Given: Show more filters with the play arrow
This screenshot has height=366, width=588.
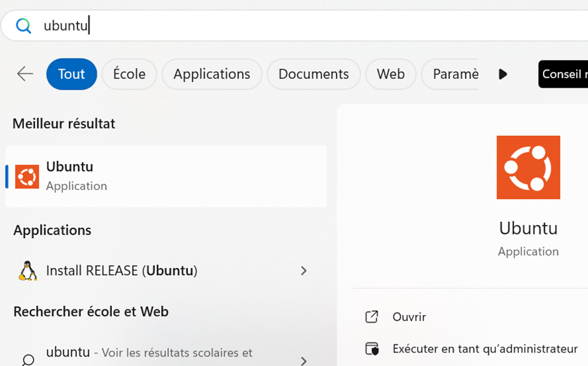Looking at the screenshot, I should (503, 74).
